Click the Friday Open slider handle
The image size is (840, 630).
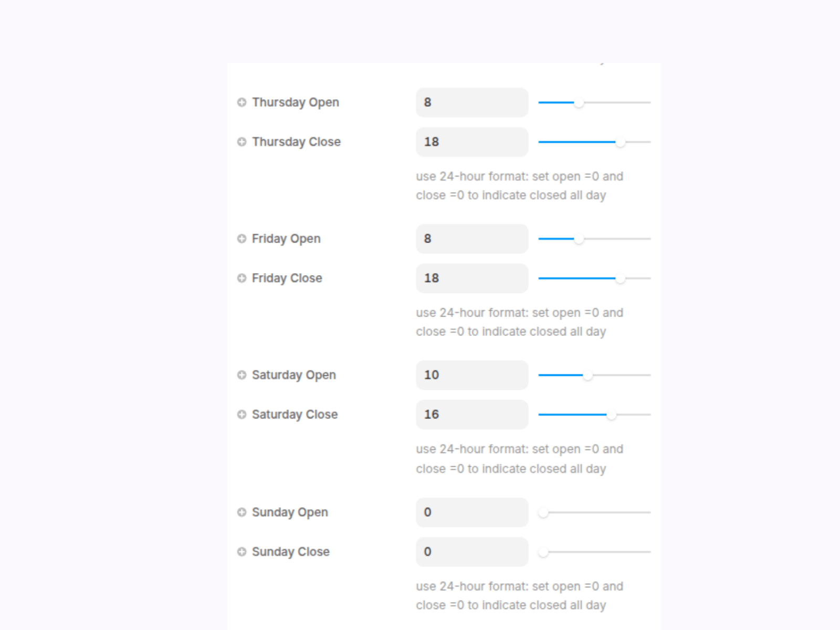[x=579, y=239]
